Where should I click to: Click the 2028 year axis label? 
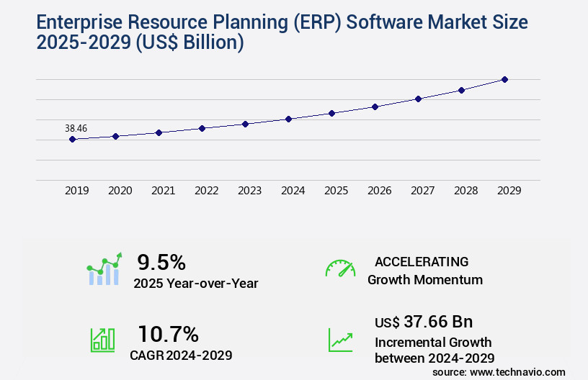click(x=465, y=191)
